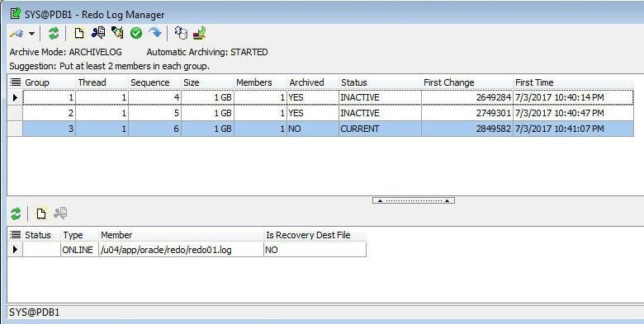This screenshot has width=644, height=324.
Task: Click the session connection plug icon
Action: pyautogui.click(x=17, y=33)
